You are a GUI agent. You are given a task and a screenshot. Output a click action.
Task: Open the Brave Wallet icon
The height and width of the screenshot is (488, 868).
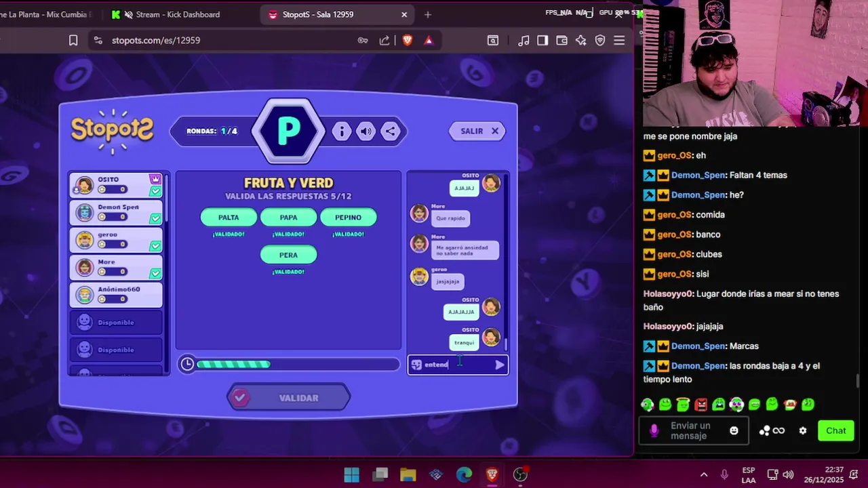pyautogui.click(x=561, y=41)
